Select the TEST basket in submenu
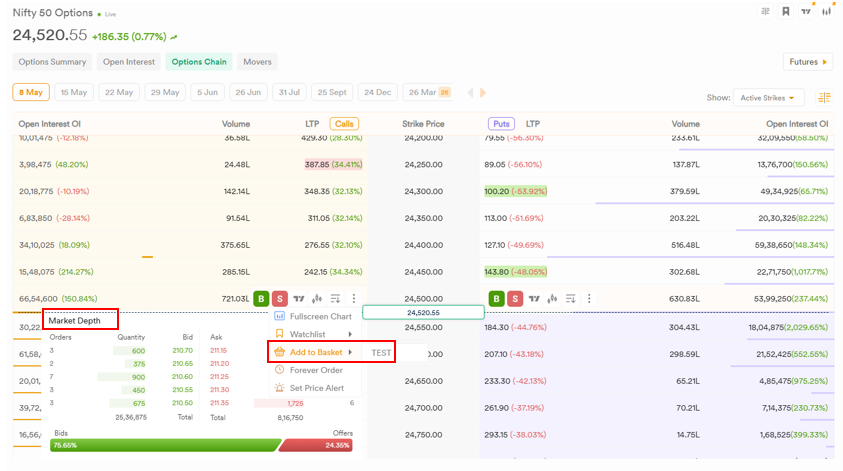This screenshot has width=843, height=471. coord(381,353)
